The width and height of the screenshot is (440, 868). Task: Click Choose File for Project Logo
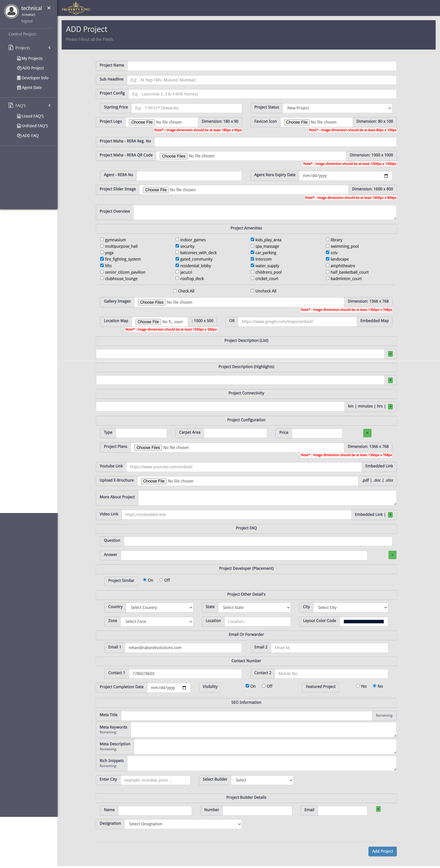[x=142, y=122]
